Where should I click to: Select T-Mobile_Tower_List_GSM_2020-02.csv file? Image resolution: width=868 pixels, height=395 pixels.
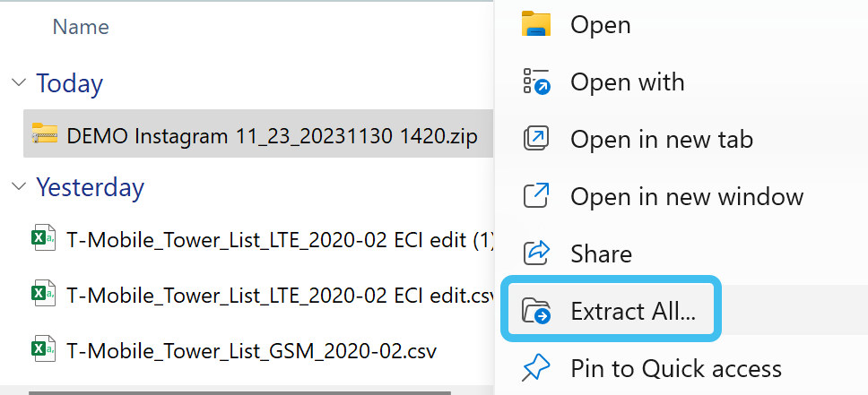(x=252, y=348)
